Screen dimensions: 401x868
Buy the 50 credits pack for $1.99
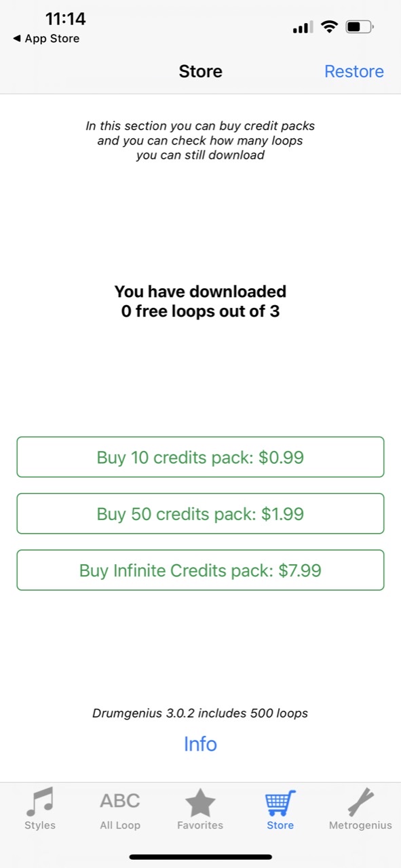(200, 513)
